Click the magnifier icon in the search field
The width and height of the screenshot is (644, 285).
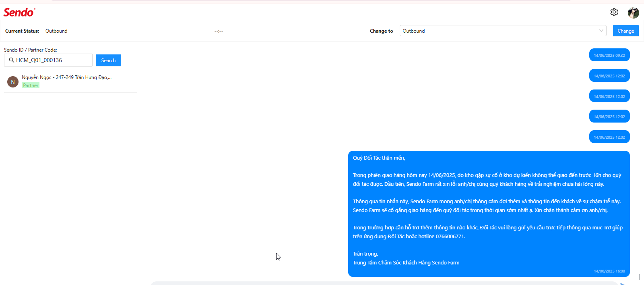[x=12, y=60]
